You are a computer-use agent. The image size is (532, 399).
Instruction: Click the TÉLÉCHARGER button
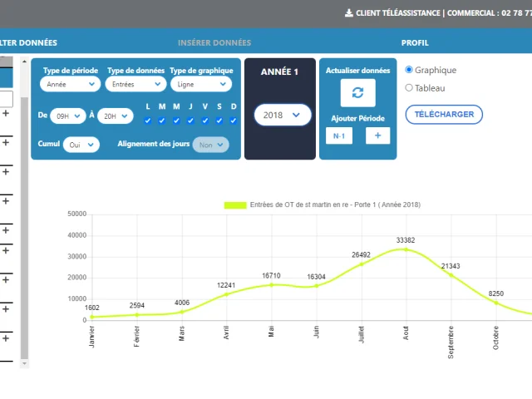(444, 114)
